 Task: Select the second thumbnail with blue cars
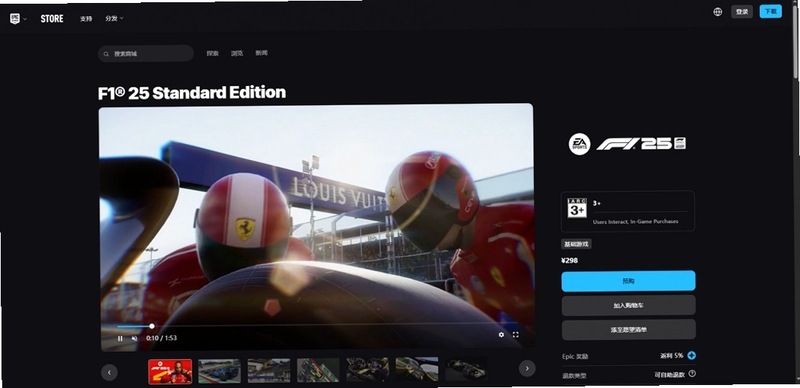point(219,371)
